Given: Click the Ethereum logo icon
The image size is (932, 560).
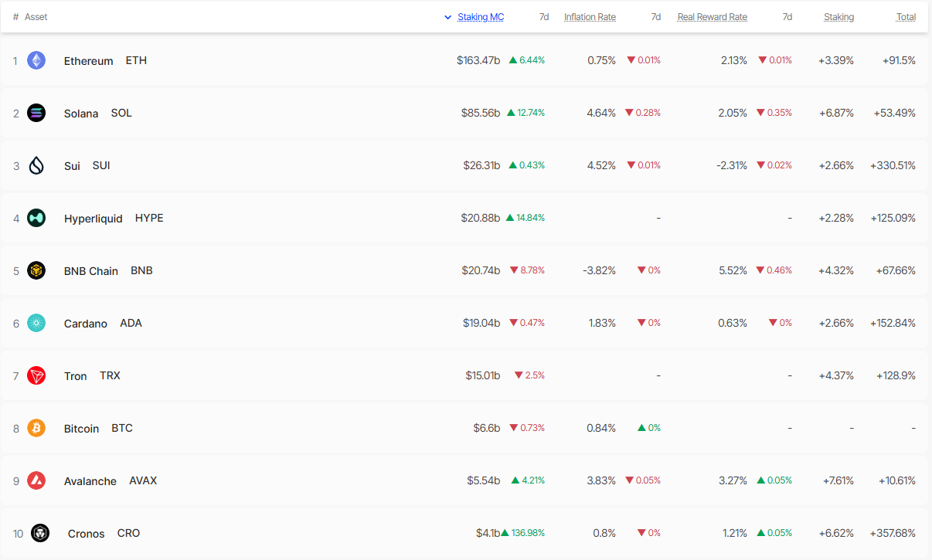Looking at the screenshot, I should [x=36, y=60].
